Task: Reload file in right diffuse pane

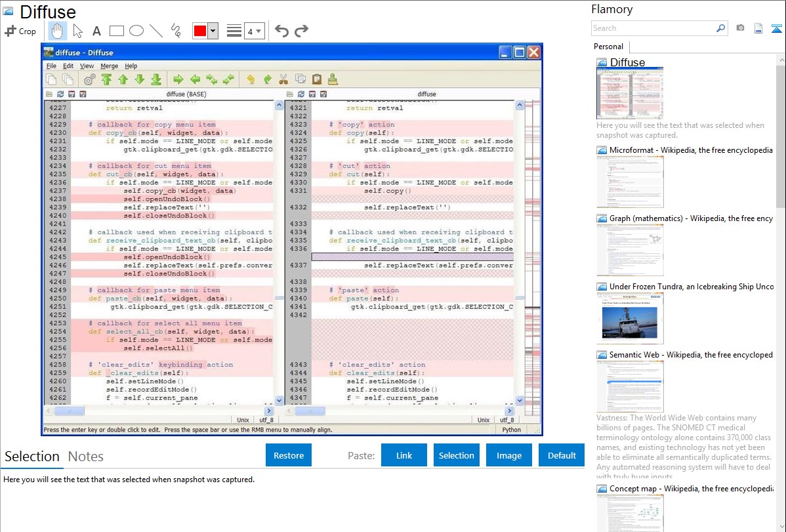Action: click(300, 94)
